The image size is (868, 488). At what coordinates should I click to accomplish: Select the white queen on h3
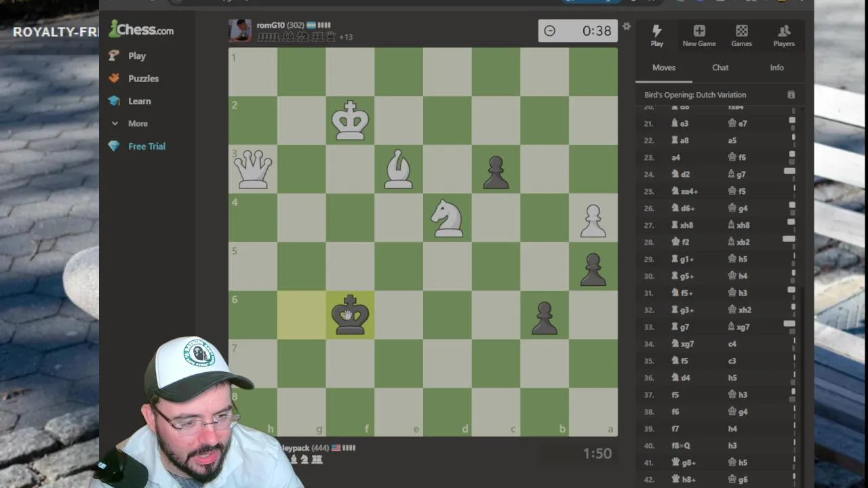253,169
